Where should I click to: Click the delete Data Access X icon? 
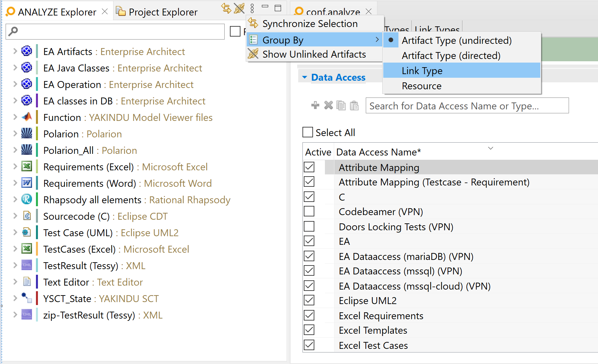coord(329,105)
